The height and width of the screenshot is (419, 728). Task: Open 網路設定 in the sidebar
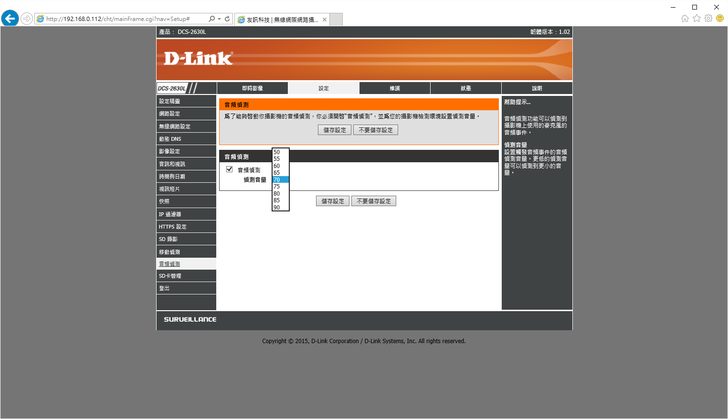coord(186,114)
